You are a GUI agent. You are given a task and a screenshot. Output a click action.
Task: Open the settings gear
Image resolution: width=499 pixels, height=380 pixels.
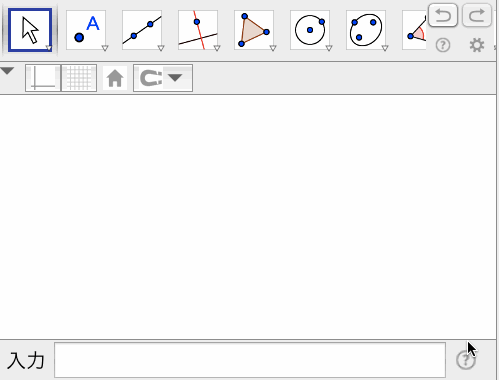[x=477, y=45]
